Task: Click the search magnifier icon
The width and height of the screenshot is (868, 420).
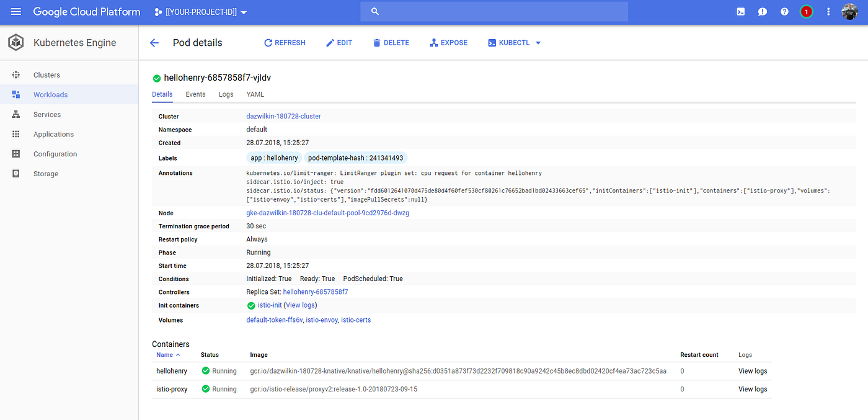Action: 374,12
